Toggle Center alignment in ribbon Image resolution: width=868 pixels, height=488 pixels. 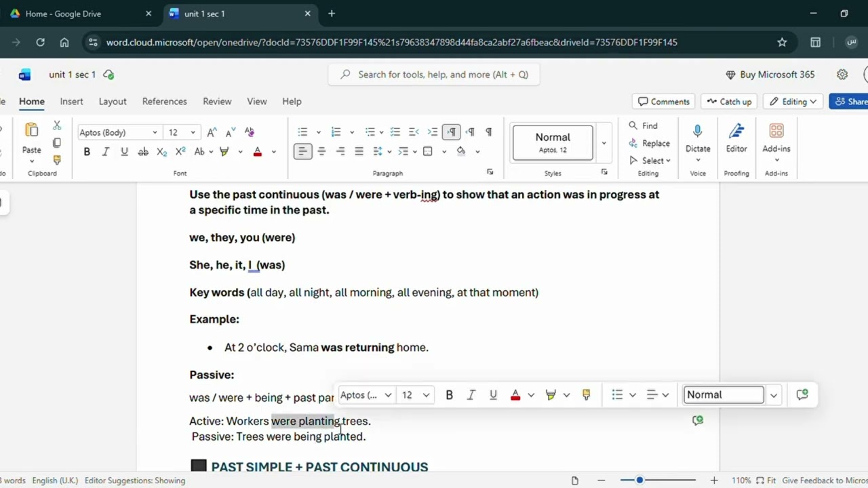coord(321,152)
